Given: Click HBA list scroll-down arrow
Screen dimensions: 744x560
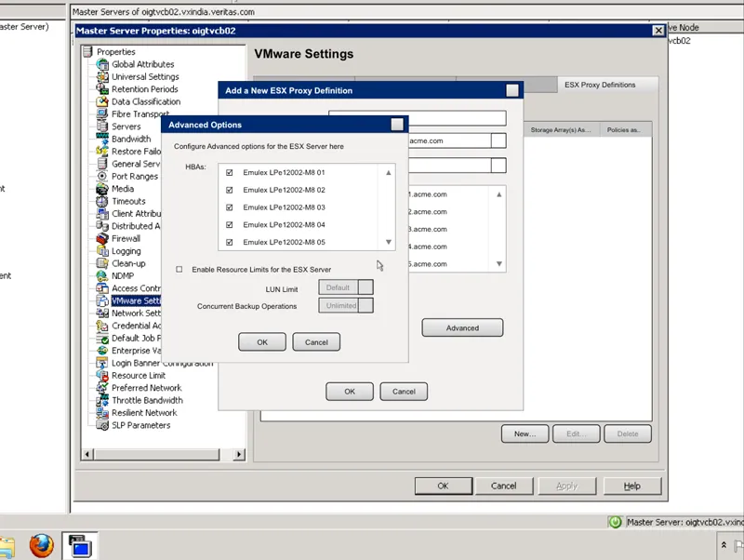Looking at the screenshot, I should (388, 242).
